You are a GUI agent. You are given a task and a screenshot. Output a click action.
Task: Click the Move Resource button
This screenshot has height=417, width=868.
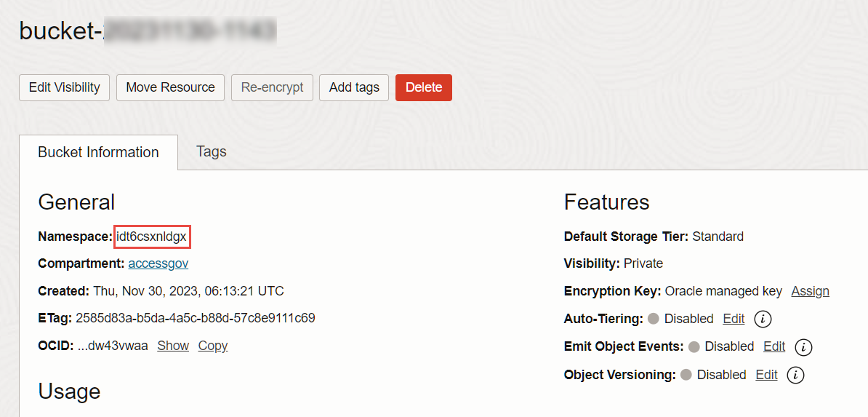point(171,87)
